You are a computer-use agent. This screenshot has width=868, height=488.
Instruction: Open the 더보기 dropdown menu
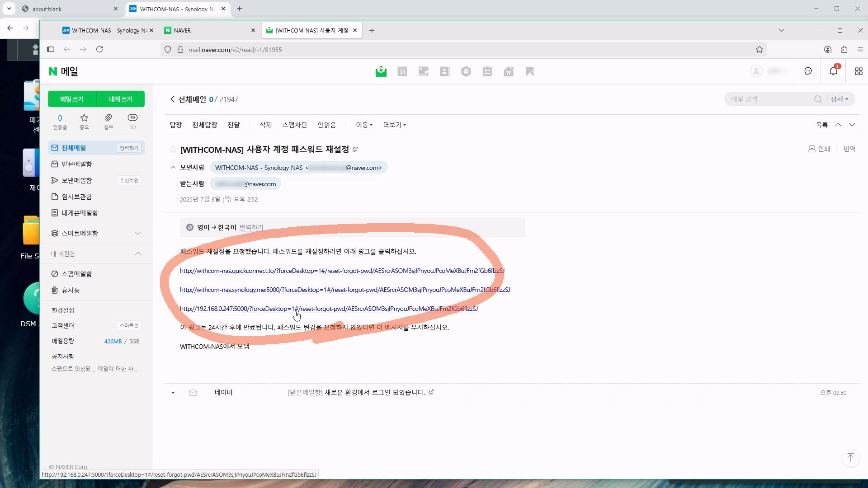[x=394, y=125]
